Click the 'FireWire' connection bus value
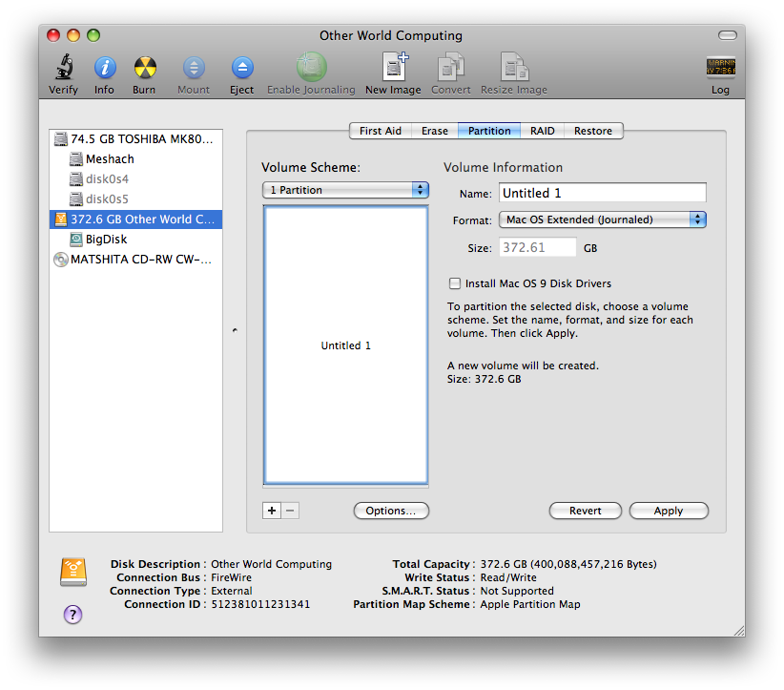Screen dimensions: 784x690 (x=231, y=577)
